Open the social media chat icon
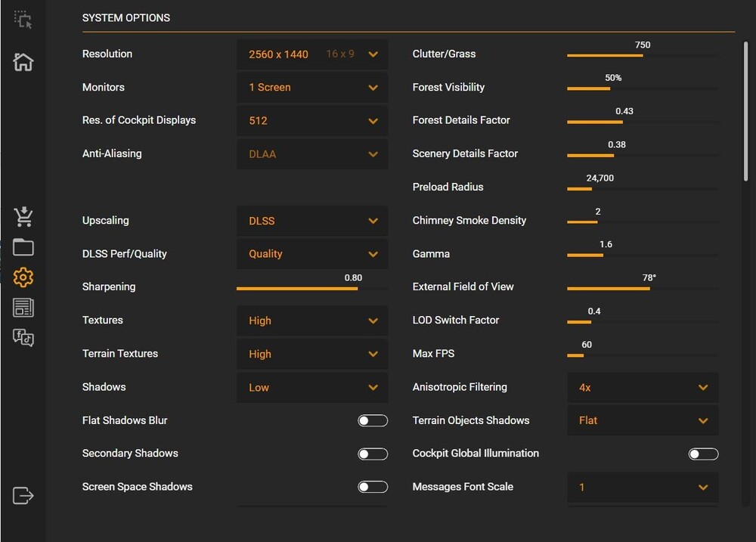The width and height of the screenshot is (756, 542). click(23, 338)
